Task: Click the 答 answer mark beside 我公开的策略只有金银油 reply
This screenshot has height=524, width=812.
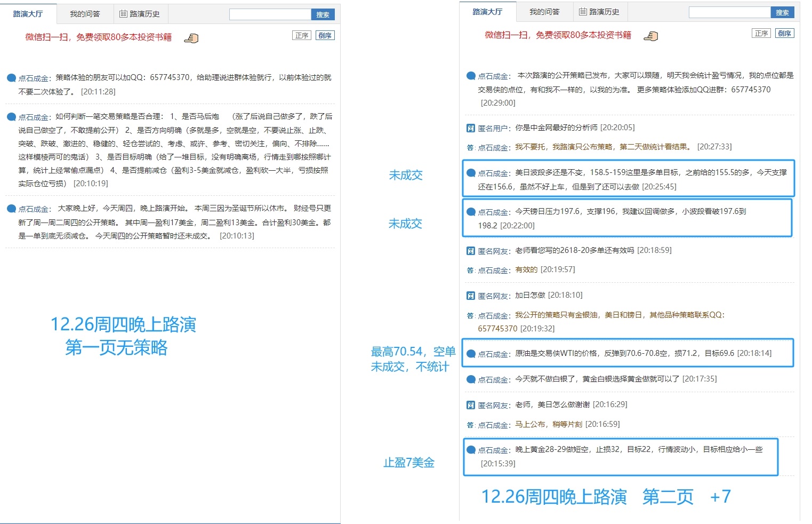Action: 470,315
